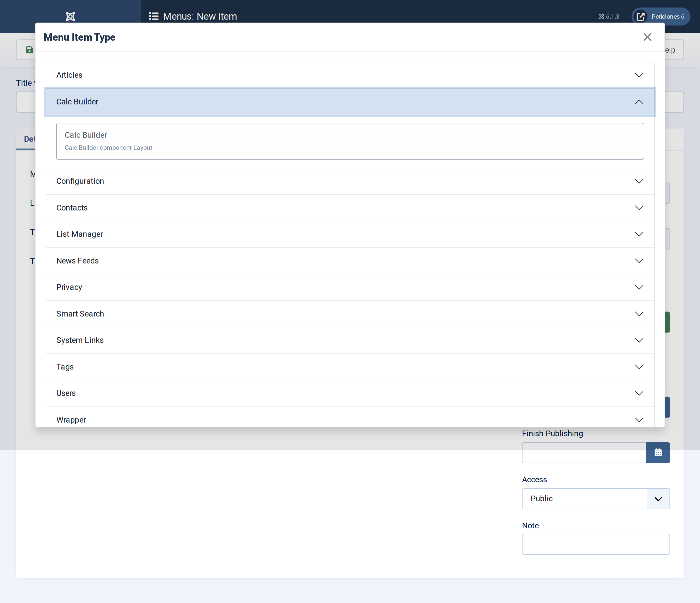Viewport: 700px width, 603px height.
Task: Click the Note field label
Action: pyautogui.click(x=530, y=526)
